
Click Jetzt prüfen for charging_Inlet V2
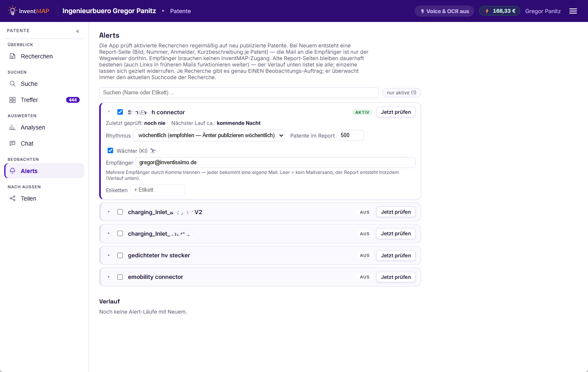[396, 212]
